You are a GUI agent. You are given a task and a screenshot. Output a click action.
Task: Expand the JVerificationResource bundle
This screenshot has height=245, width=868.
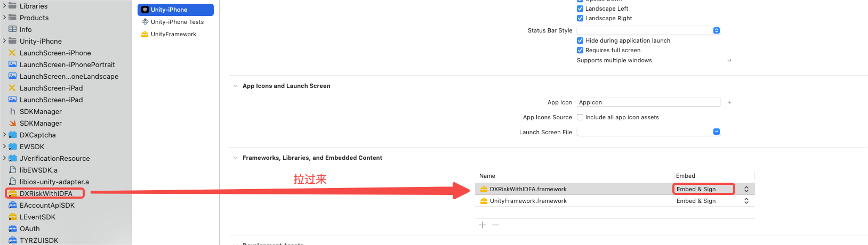tap(4, 158)
